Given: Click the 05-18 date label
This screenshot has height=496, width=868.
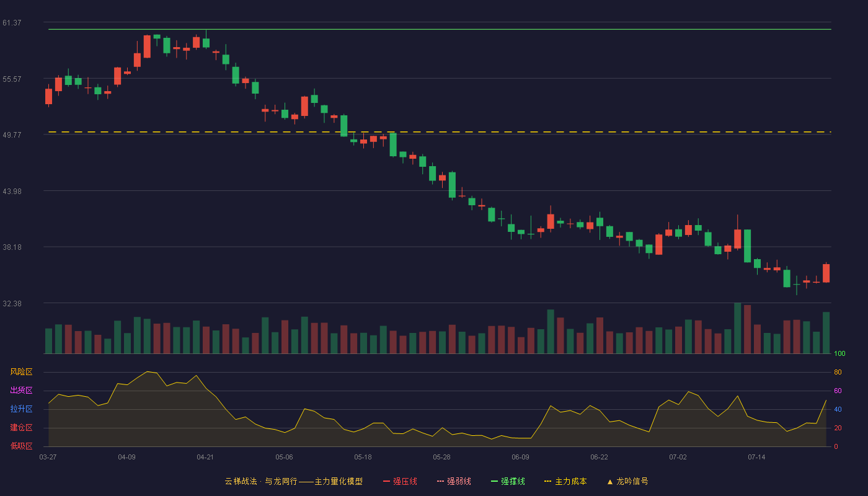Looking at the screenshot, I should [x=363, y=457].
